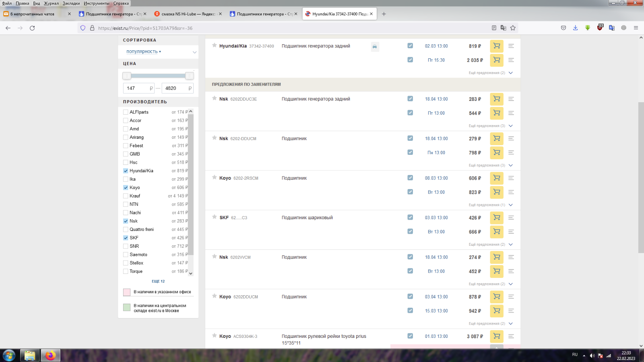Open the browser downloads icon
Image resolution: width=644 pixels, height=362 pixels.
[576, 28]
